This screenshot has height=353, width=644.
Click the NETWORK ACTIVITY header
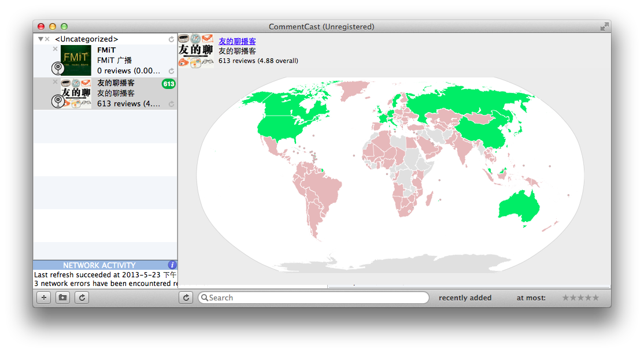coord(99,265)
